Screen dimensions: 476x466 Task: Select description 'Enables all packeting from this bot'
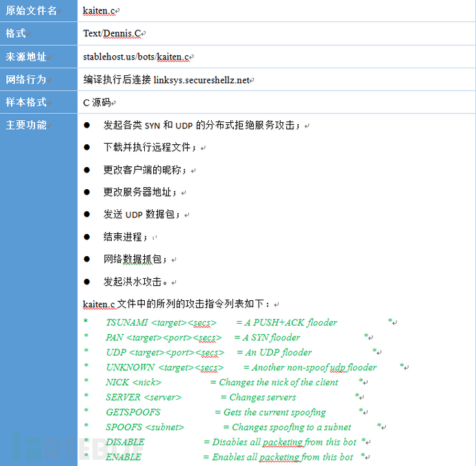282,457
